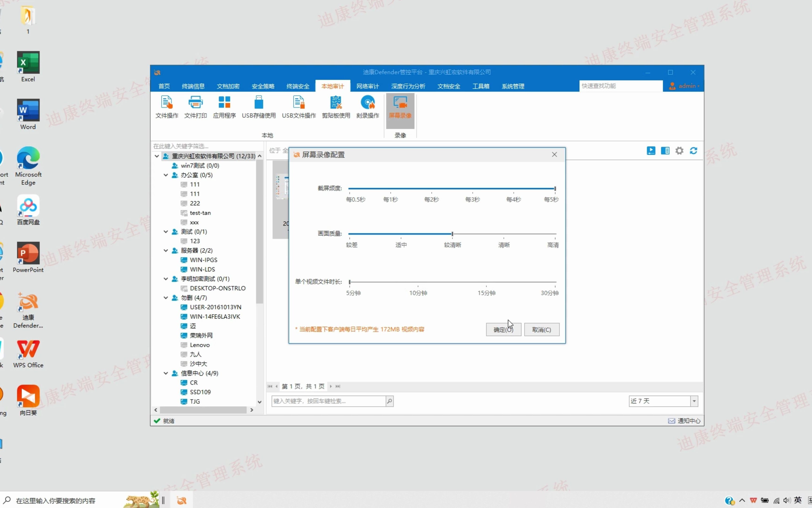Click keyword search box at bottom
The width and height of the screenshot is (812, 508).
point(328,401)
